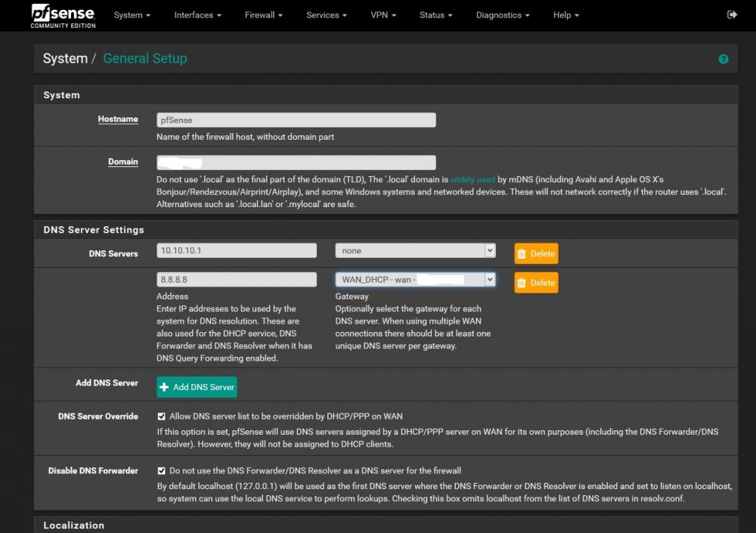Open the System menu

tap(132, 15)
